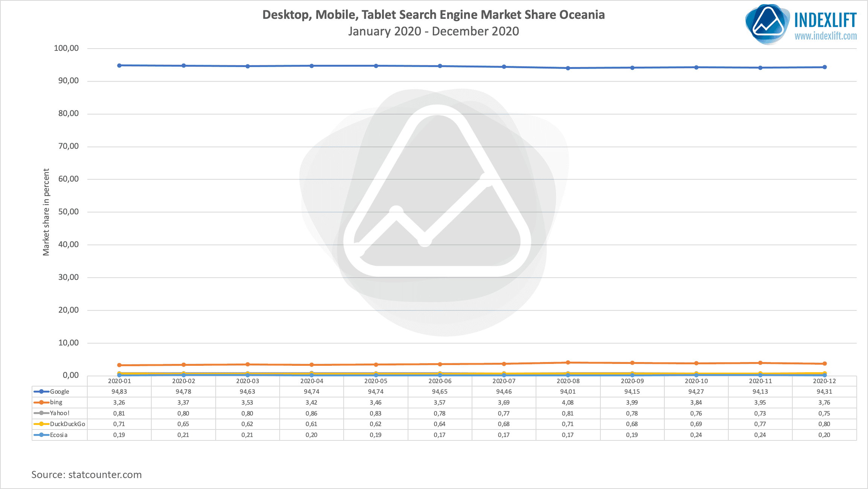Select the chart title 'Desktop, Mobile, Tablet Search Engine Market Share Oceania'
This screenshot has width=868, height=489.
pos(434,15)
